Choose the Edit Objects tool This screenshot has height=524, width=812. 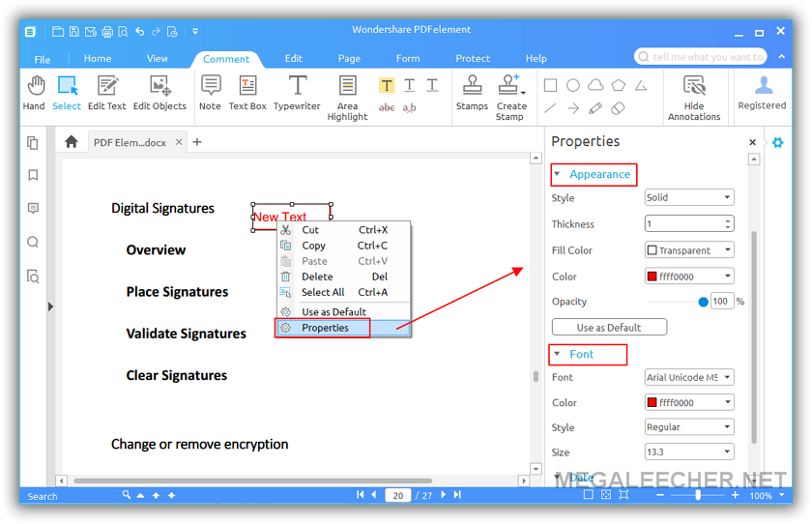[159, 93]
